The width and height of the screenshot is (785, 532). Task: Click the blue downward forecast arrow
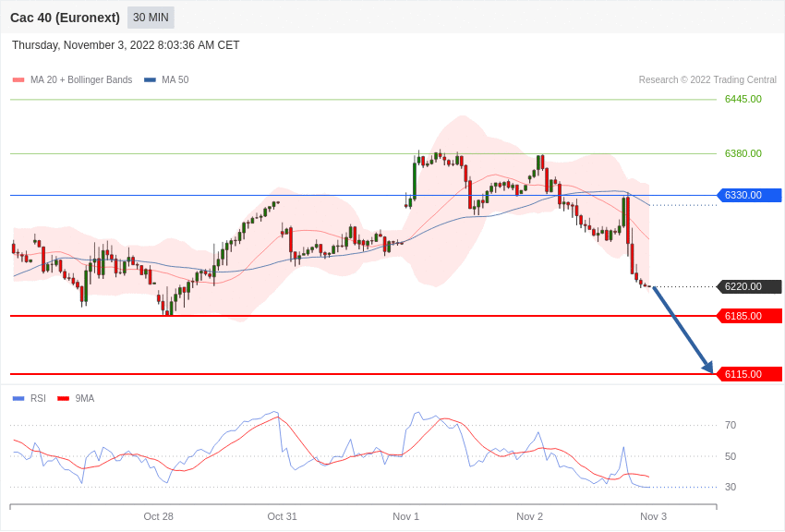(682, 330)
